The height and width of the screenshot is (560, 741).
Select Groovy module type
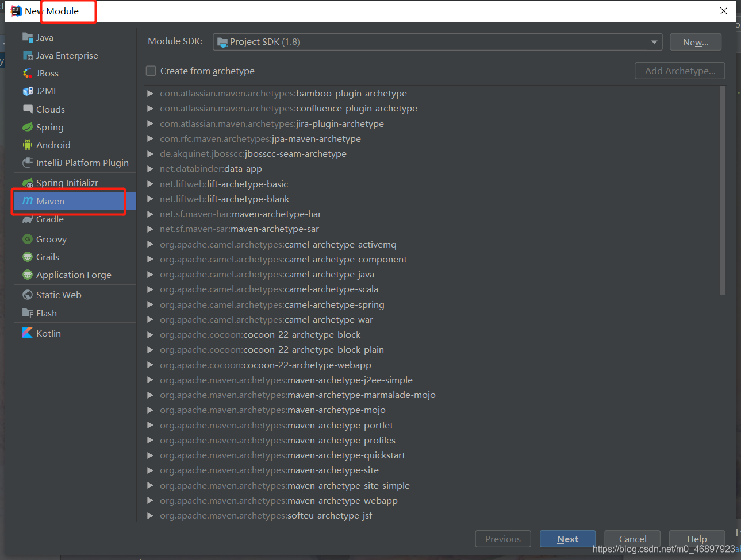point(75,239)
